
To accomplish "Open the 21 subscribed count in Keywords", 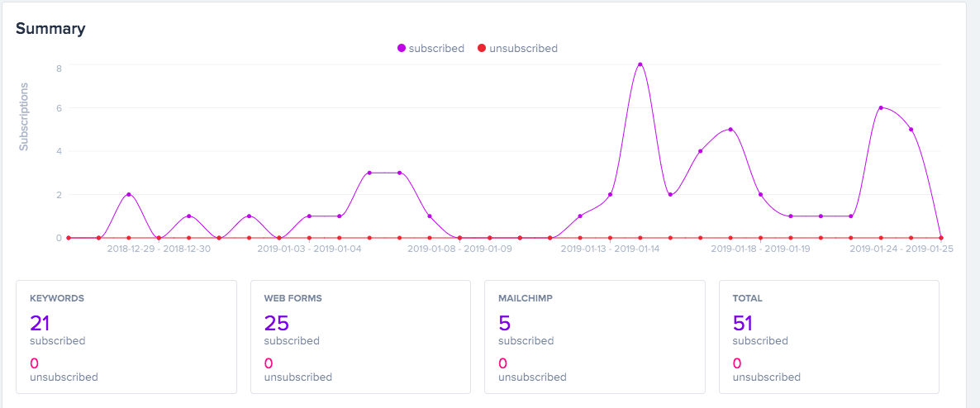I will [x=42, y=322].
